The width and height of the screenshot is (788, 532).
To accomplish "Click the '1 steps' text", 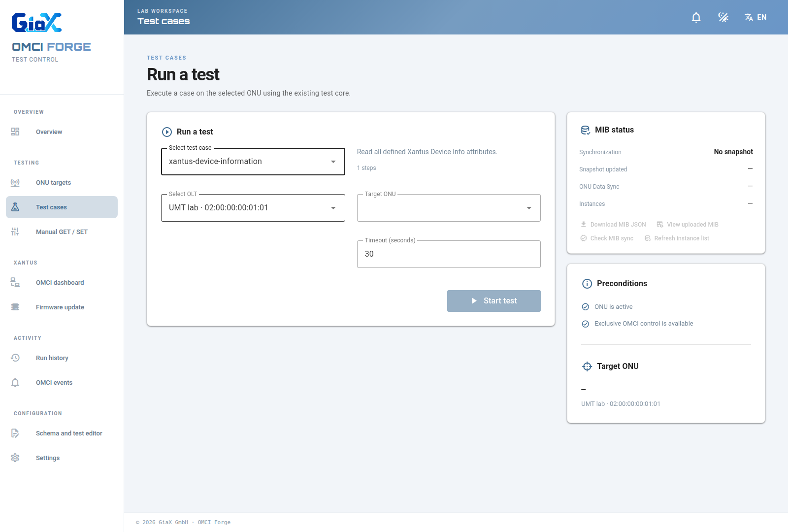I will click(366, 168).
